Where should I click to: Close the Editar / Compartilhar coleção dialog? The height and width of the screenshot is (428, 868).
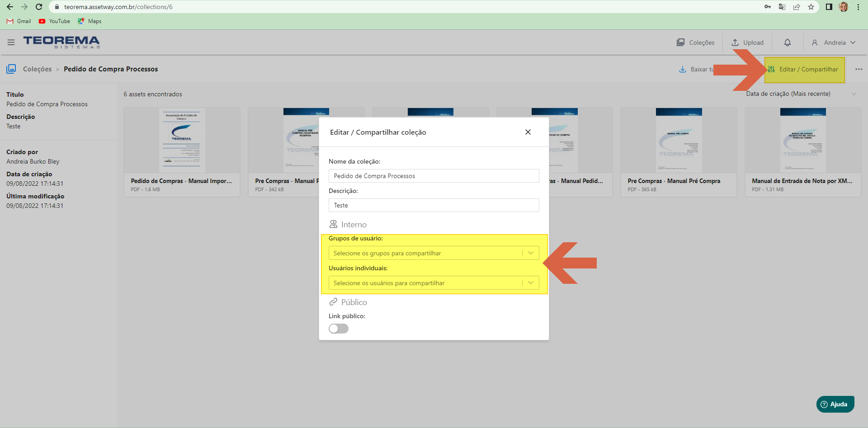point(528,132)
